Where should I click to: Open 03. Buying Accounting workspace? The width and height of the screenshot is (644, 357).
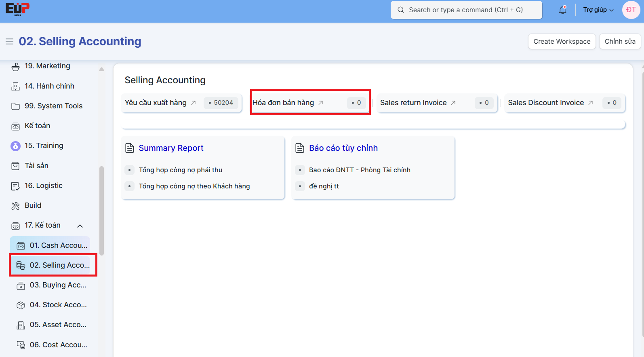[57, 285]
